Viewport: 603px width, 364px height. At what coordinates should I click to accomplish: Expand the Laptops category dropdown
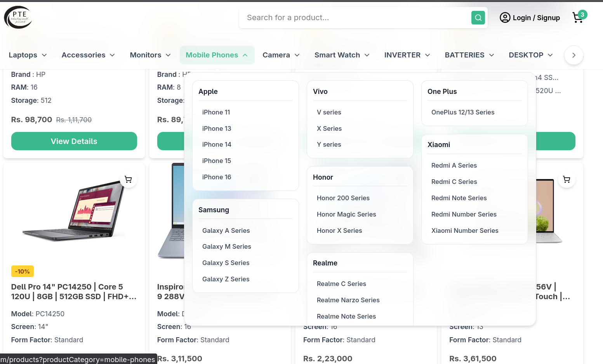tap(28, 55)
